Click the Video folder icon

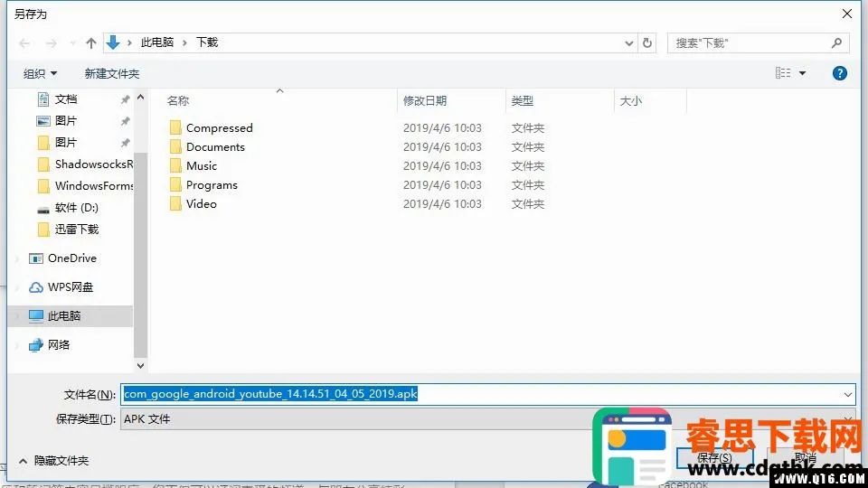pyautogui.click(x=175, y=203)
